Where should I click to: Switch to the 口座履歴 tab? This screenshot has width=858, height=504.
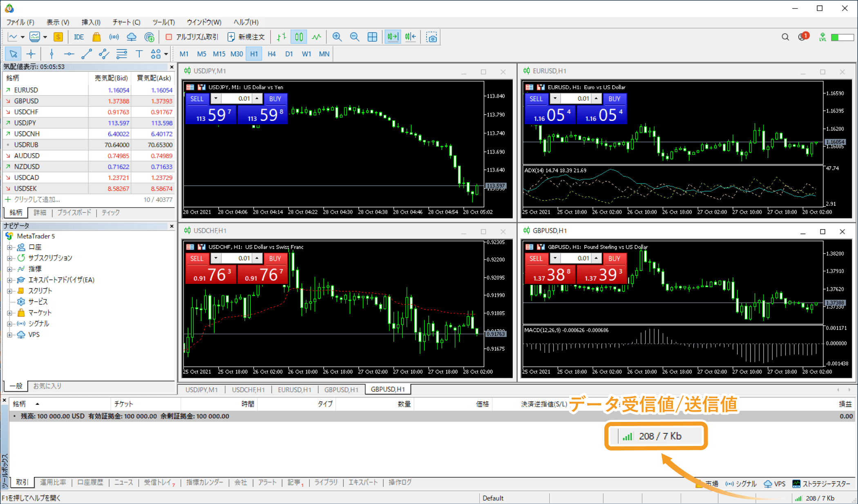coord(90,482)
